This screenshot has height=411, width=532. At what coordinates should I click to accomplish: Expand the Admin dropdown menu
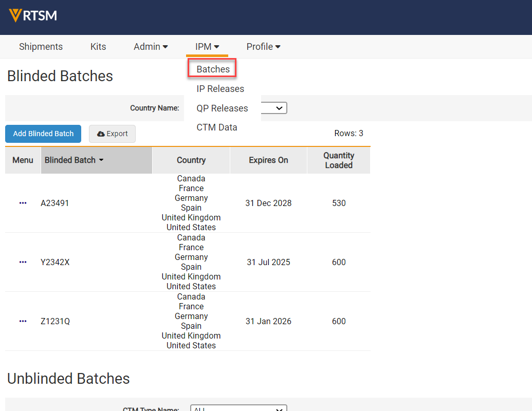[151, 47]
